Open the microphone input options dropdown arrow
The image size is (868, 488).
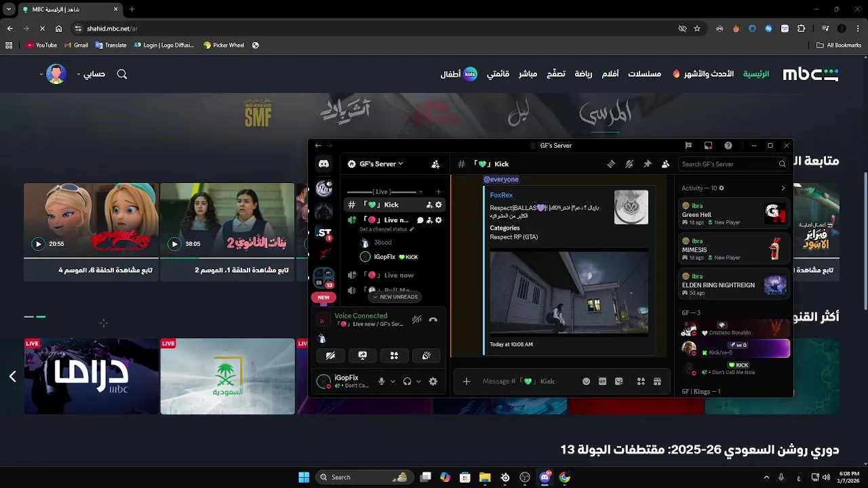point(393,382)
